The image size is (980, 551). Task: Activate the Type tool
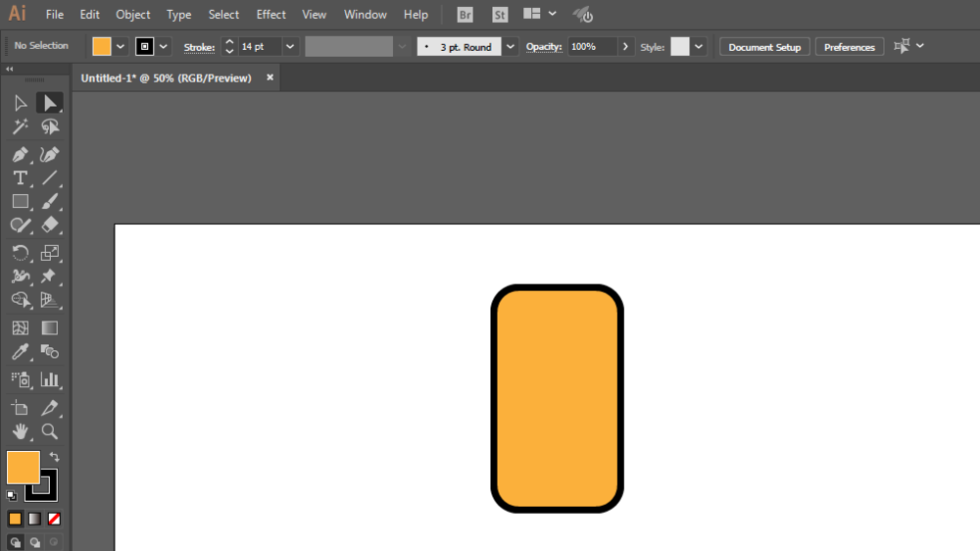click(x=20, y=178)
